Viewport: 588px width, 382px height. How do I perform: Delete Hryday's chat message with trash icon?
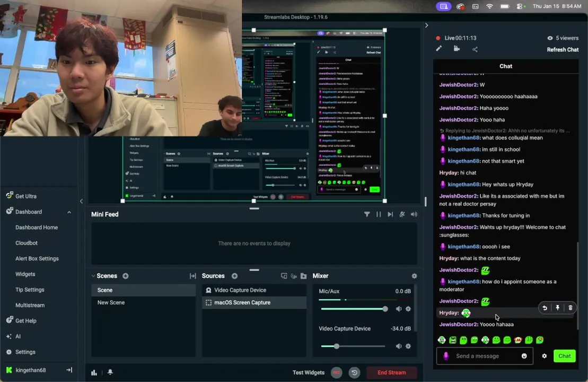(x=571, y=308)
